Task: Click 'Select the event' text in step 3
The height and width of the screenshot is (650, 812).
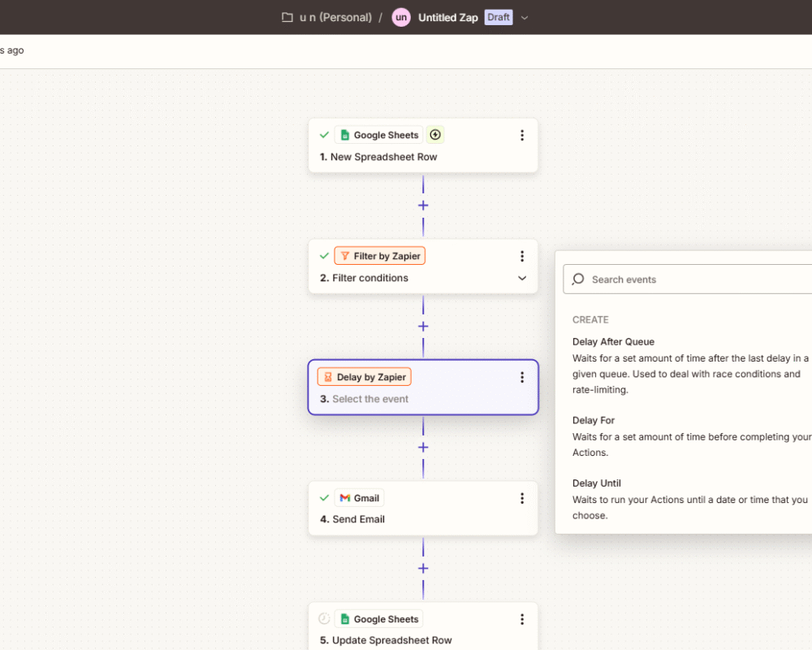Action: [370, 399]
